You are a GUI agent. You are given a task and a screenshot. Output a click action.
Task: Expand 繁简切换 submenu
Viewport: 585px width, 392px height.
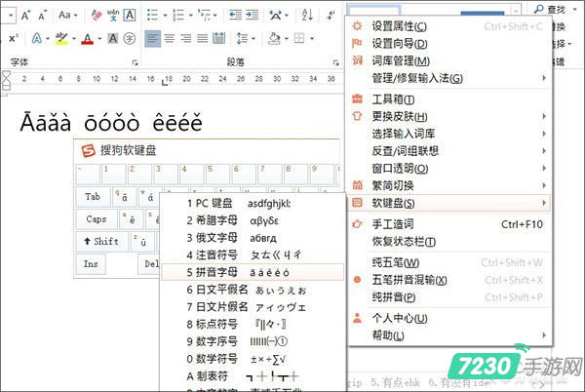click(448, 185)
